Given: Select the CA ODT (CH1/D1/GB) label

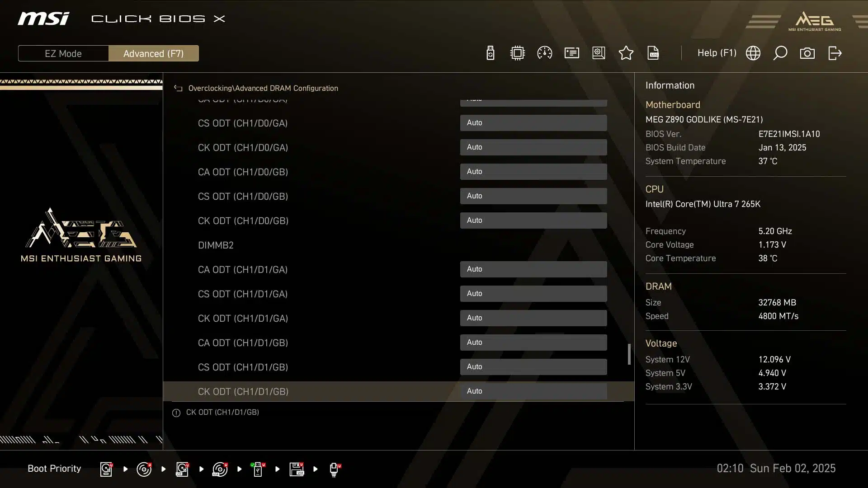Looking at the screenshot, I should [243, 343].
